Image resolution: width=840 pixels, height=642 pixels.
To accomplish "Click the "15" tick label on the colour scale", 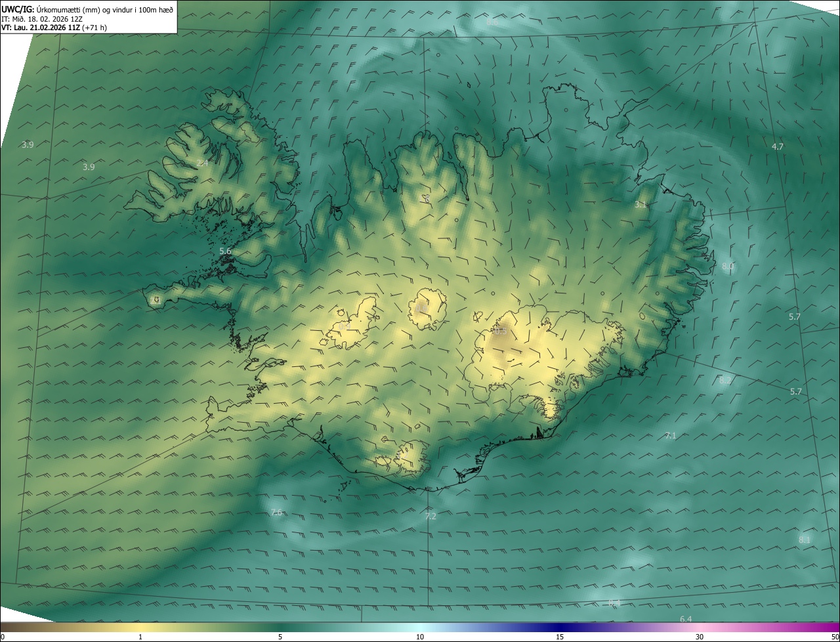I will [560, 637].
